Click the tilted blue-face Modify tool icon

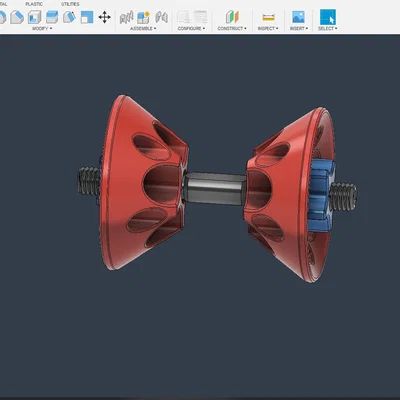(x=69, y=17)
